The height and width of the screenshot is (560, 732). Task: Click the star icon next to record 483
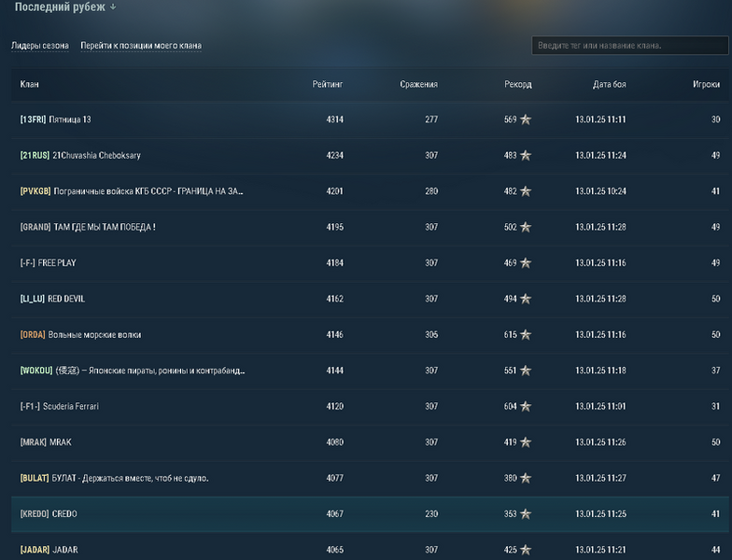[526, 156]
